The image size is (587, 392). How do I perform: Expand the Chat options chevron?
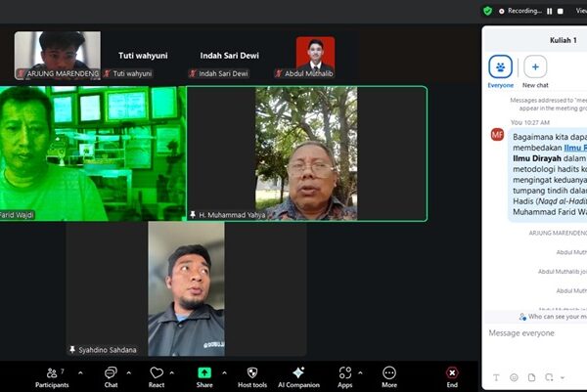click(x=129, y=372)
